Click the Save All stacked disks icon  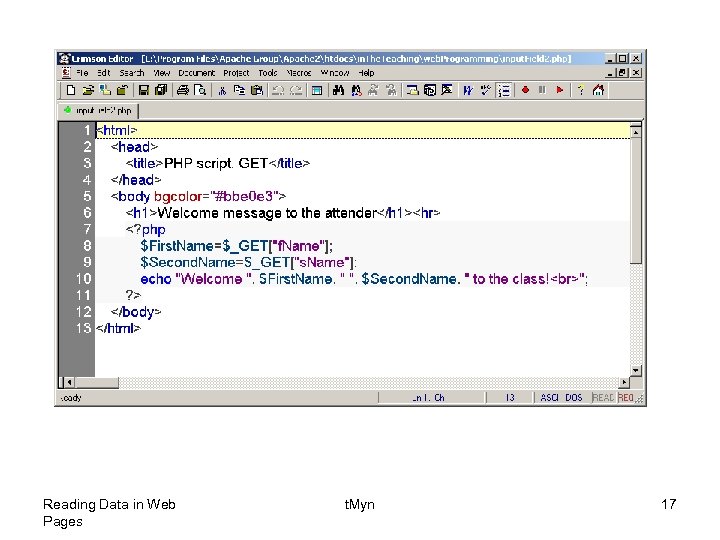[161, 90]
